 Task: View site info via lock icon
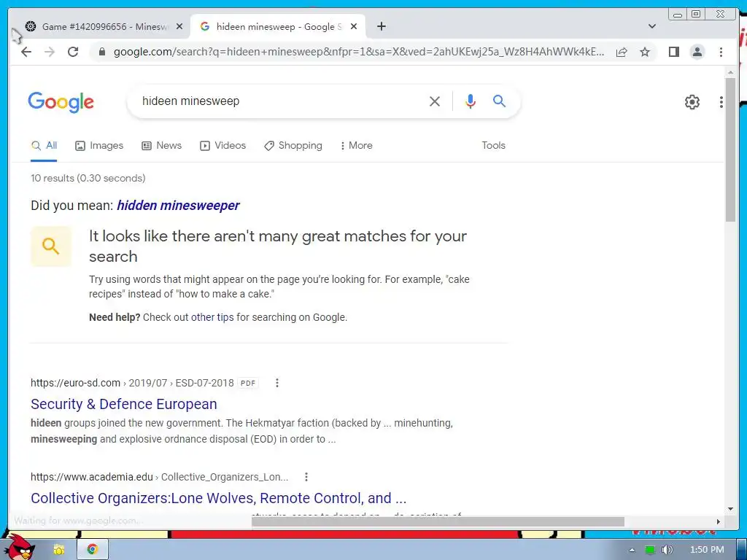pyautogui.click(x=101, y=52)
